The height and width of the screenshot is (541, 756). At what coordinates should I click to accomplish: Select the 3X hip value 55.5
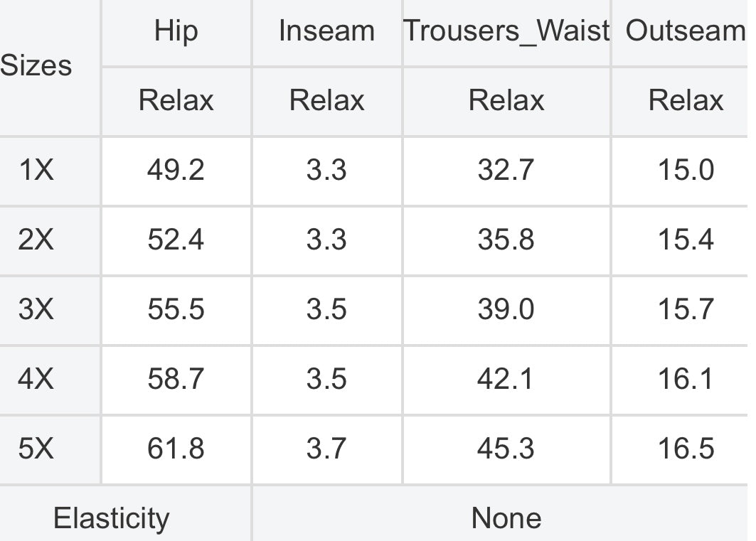tap(176, 310)
